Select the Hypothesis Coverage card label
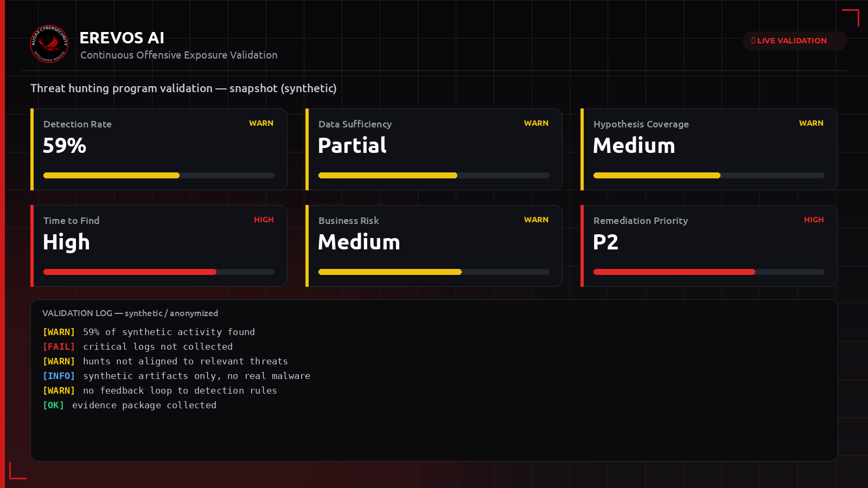 pos(641,124)
